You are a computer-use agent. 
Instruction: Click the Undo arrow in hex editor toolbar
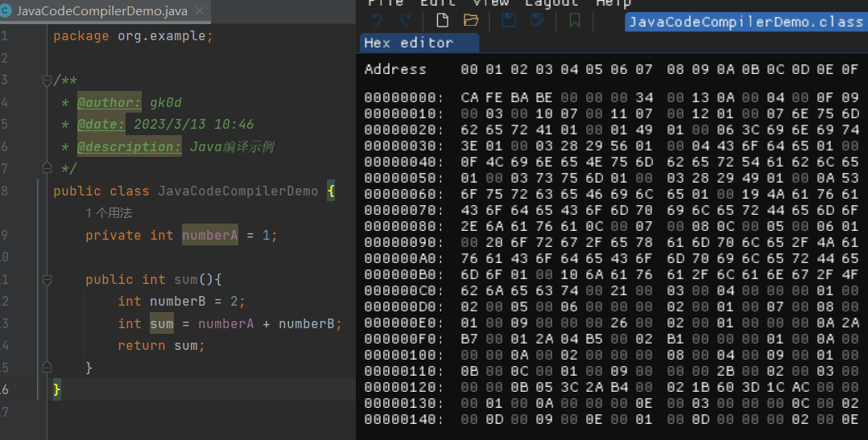(377, 20)
